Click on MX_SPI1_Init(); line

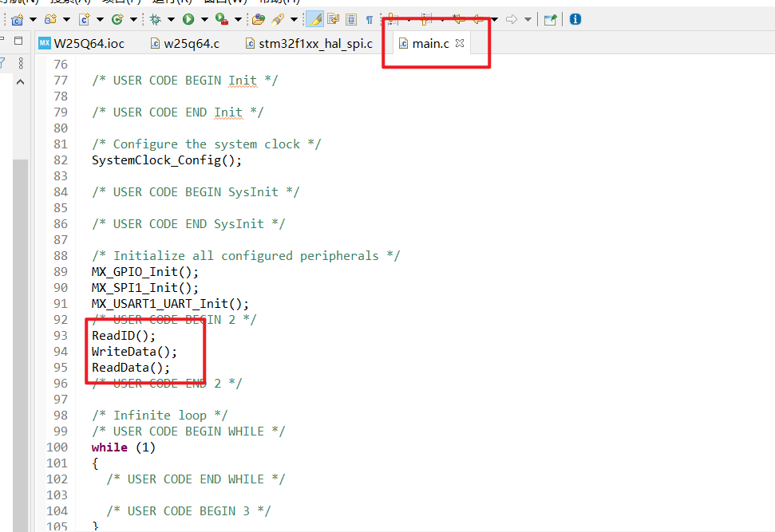pyautogui.click(x=144, y=287)
